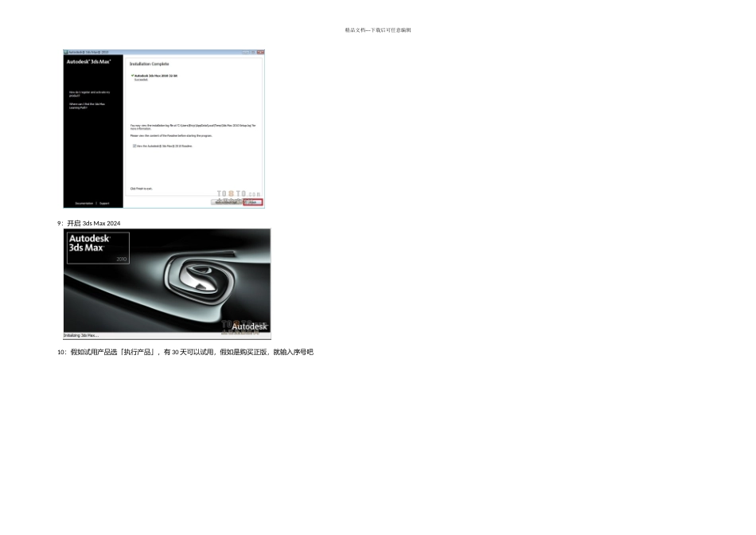This screenshot has height=535, width=756.
Task: Toggle the View 3ds Max 2010 Readme checkbox
Action: tap(134, 146)
